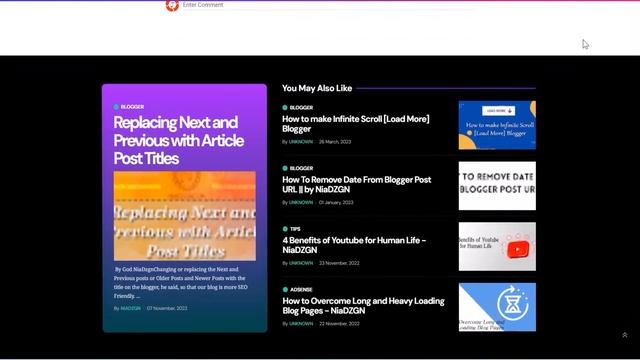640x360 pixels.
Task: Click the BLOGGER label on the featured purple card
Action: 132,107
